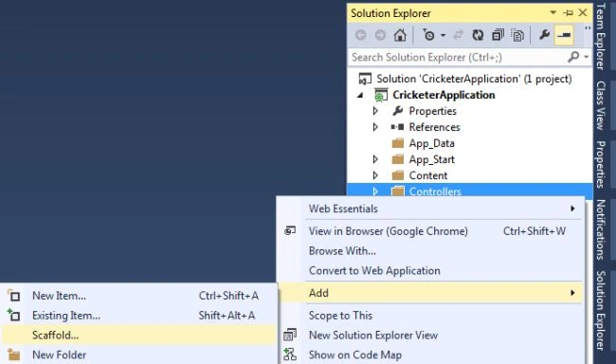Choose Existing Item... in Add submenu

click(139, 316)
